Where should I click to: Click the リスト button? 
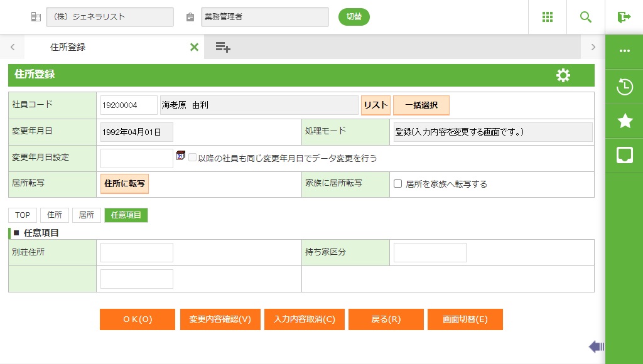376,105
